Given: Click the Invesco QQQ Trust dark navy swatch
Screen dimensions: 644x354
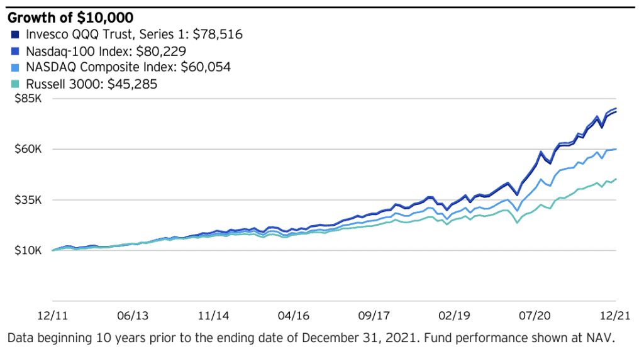Looking at the screenshot, I should click(x=15, y=35).
